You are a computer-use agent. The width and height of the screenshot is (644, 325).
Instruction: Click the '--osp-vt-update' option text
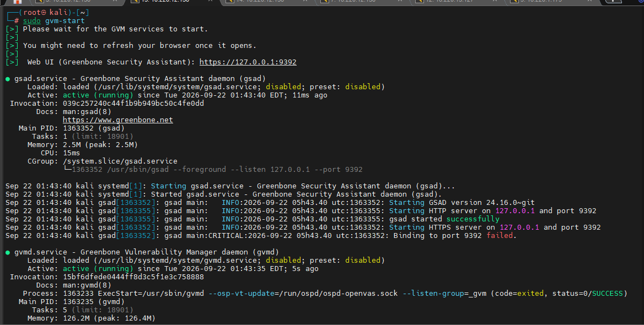(x=241, y=294)
